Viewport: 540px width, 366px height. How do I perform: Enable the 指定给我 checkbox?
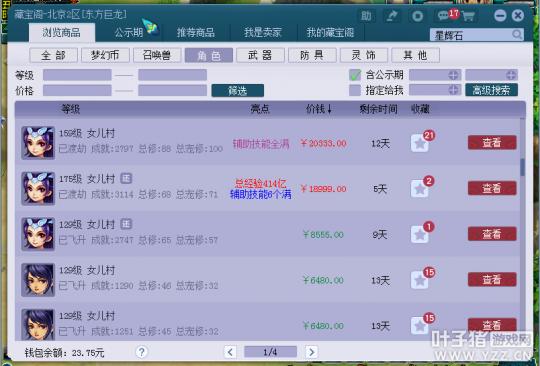[355, 90]
